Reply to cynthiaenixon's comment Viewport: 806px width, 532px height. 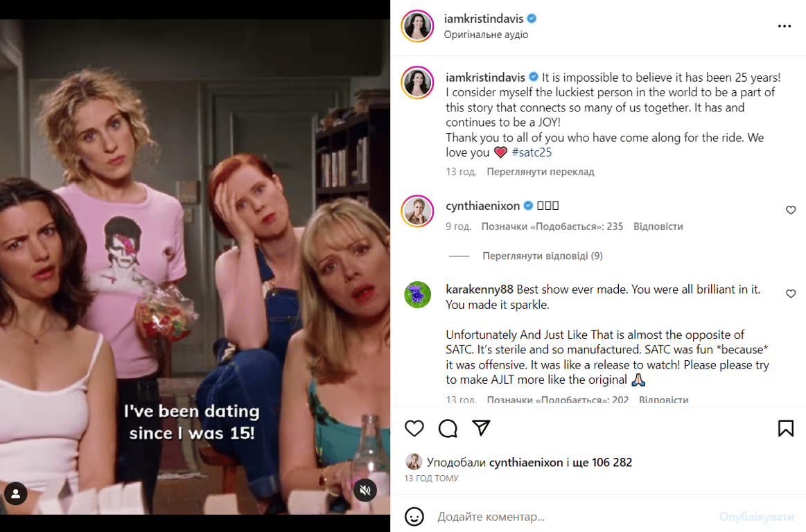coord(658,227)
